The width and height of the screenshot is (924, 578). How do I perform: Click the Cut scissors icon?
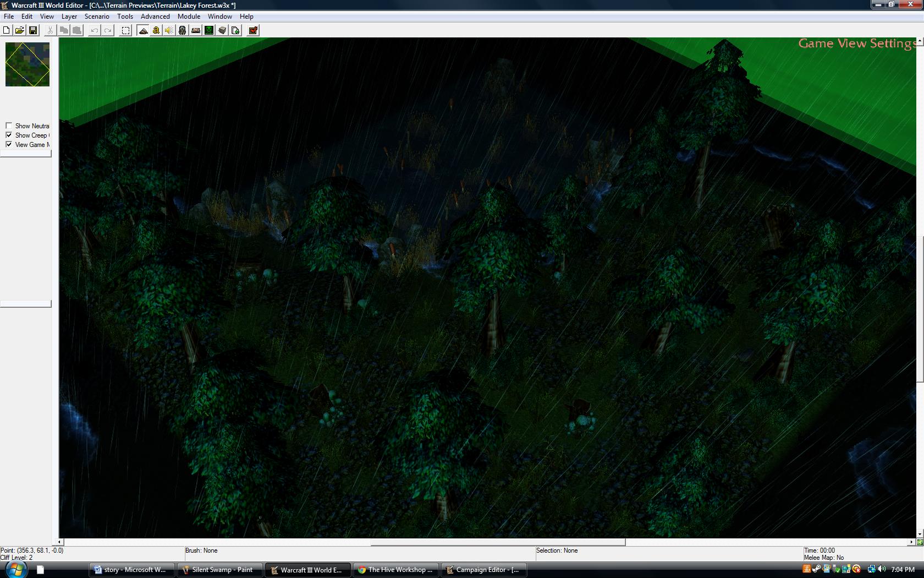click(51, 30)
